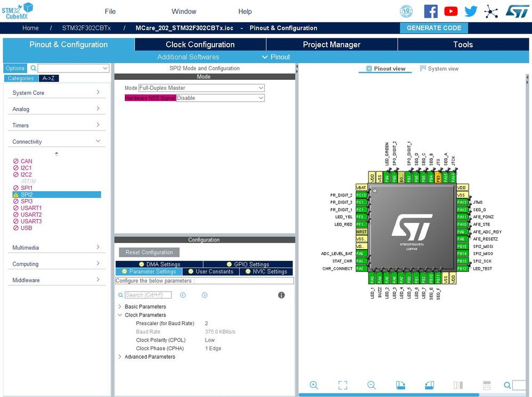This screenshot has height=397, width=532.
Task: Click the horizontal split layout icon
Action: 487,385
